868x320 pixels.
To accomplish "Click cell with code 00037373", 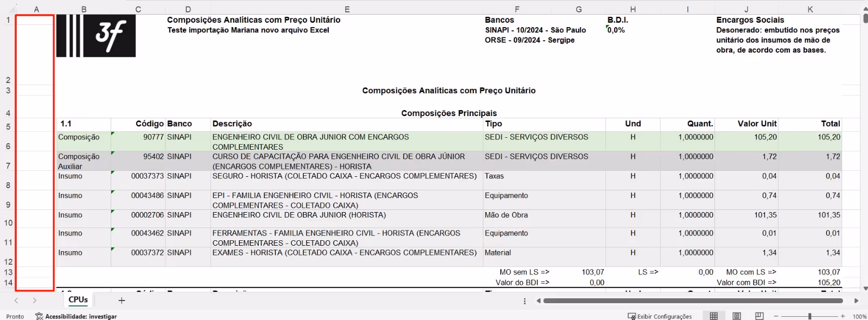I will [138, 181].
